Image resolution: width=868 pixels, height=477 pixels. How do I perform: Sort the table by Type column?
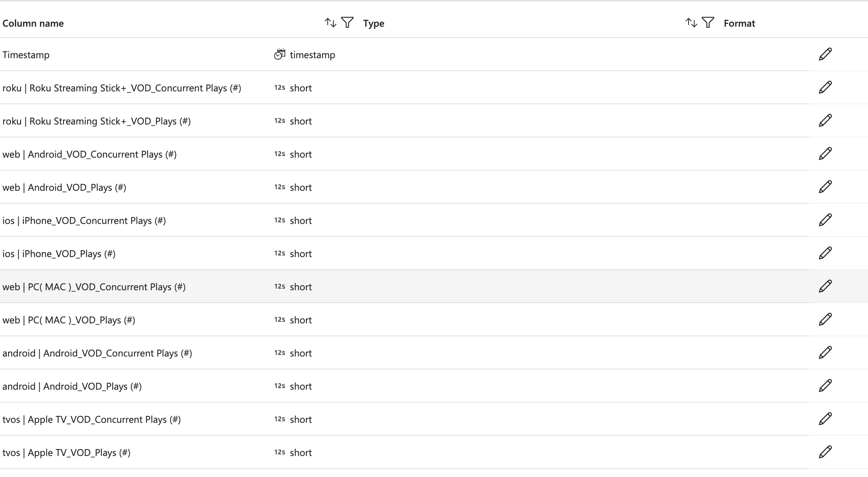(691, 23)
